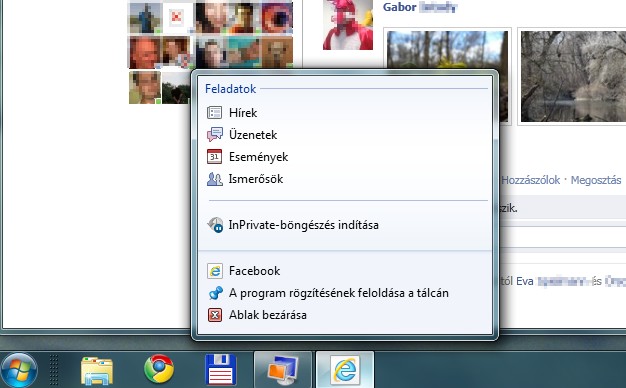The height and width of the screenshot is (388, 626).
Task: Click the red eye close-up friend thumbnail
Action: click(278, 18)
